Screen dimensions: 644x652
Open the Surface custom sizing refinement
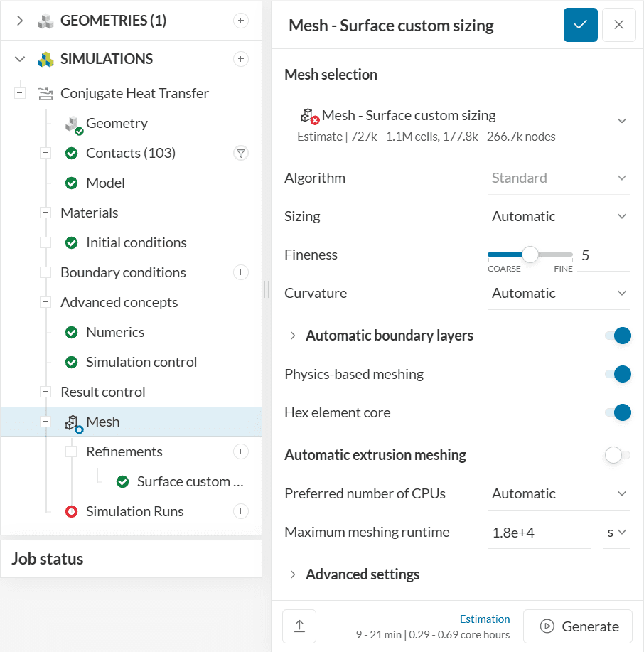click(x=190, y=481)
